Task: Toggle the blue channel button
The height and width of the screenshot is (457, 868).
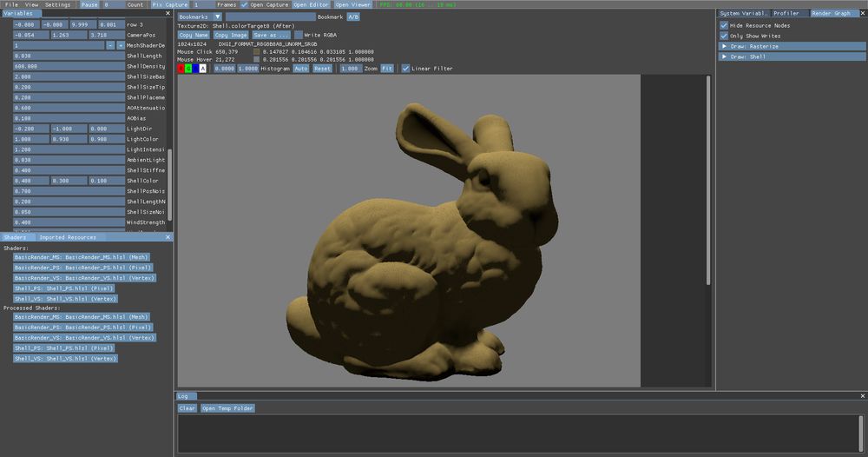Action: point(195,68)
